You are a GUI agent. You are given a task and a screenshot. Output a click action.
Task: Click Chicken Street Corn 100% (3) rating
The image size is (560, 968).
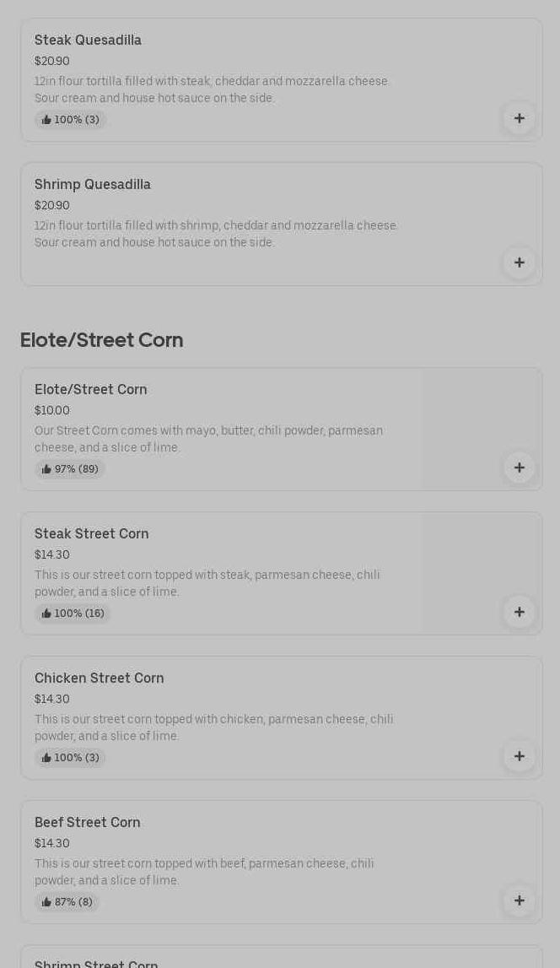71,758
